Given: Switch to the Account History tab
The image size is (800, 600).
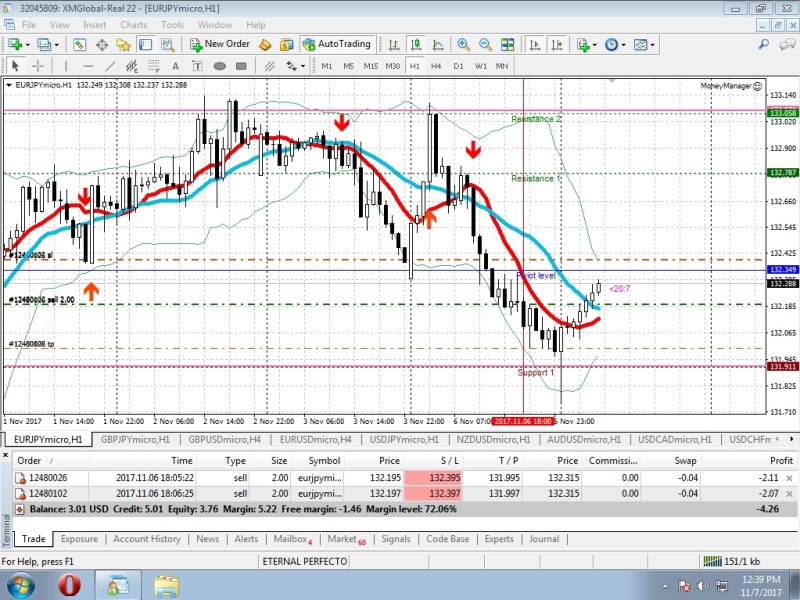Looking at the screenshot, I should (x=146, y=539).
